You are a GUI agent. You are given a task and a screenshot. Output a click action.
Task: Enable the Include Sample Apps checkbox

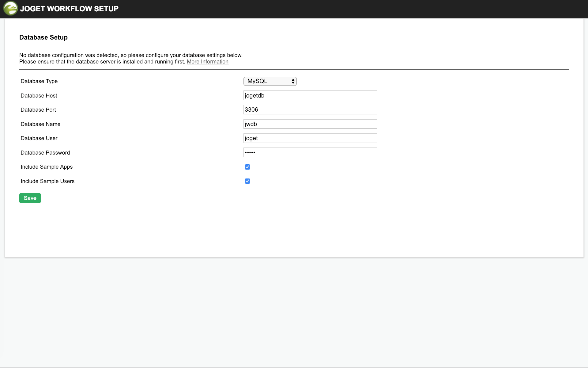[247, 167]
